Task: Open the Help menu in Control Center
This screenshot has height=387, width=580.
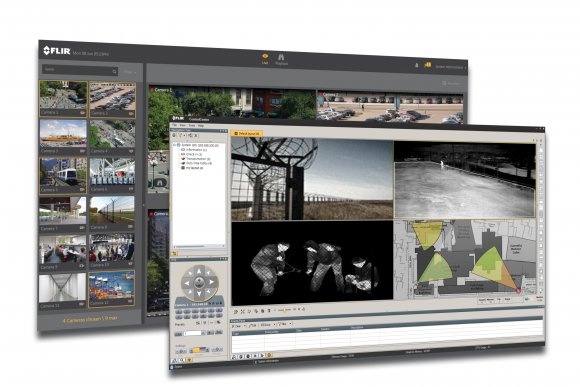Action: (x=201, y=126)
